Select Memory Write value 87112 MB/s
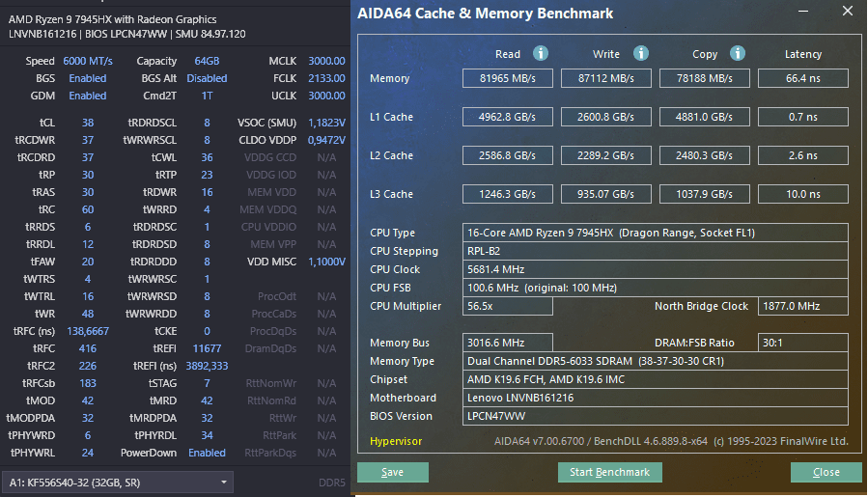Image resolution: width=868 pixels, height=497 pixels. (606, 78)
